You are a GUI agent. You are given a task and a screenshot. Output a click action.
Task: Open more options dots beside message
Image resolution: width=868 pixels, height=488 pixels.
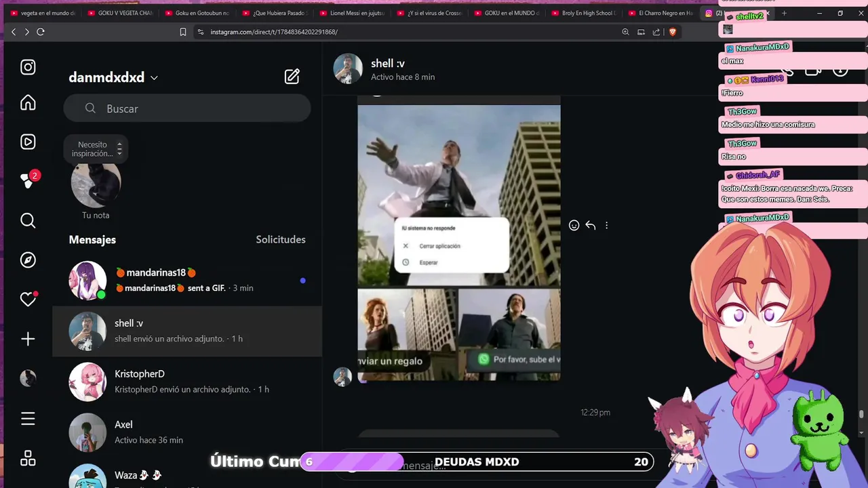point(606,226)
